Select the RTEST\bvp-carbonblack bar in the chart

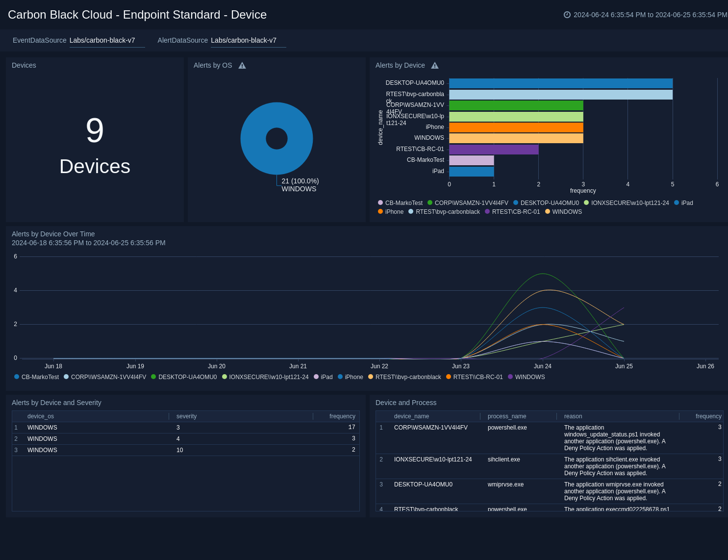tap(559, 94)
